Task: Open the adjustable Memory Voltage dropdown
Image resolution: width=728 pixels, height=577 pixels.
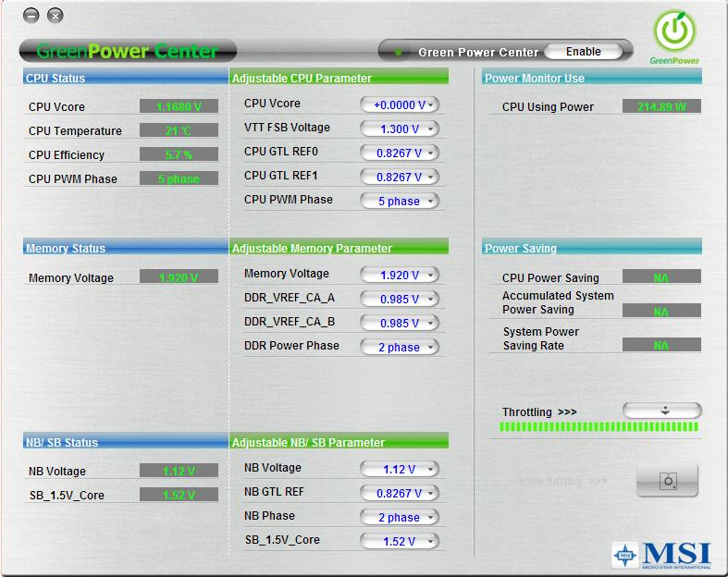Action: 400,276
